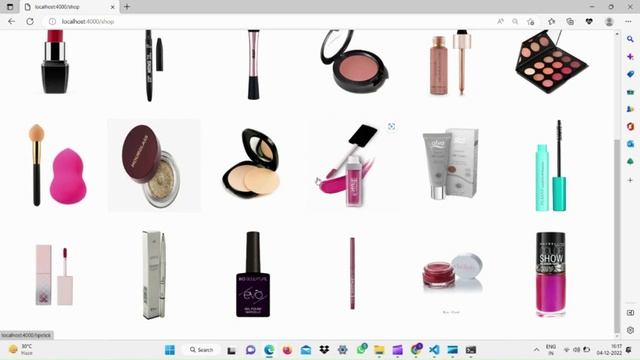The image size is (640, 360).
Task: Open the sidebar Tools briefcase icon
Action: click(630, 92)
